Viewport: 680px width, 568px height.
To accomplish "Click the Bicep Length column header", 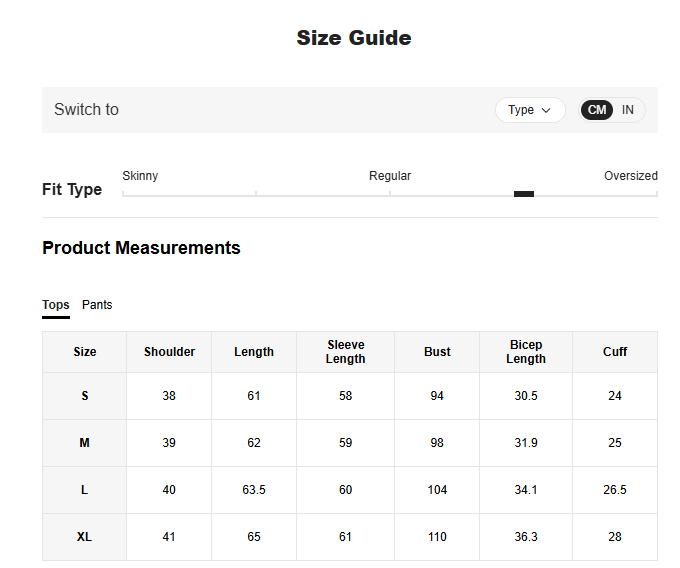I will point(526,352).
